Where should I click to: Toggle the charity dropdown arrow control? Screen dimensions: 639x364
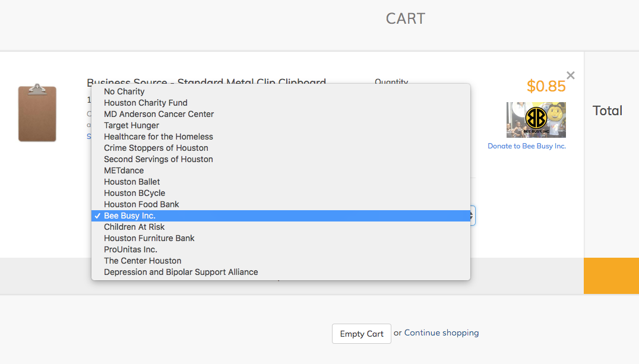(472, 216)
